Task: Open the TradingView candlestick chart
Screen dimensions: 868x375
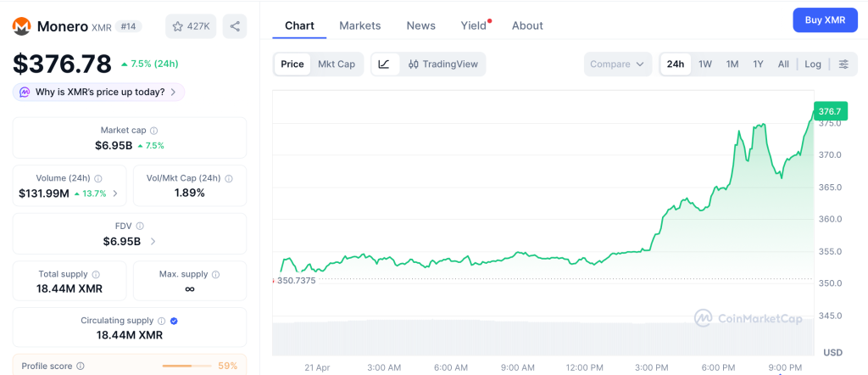Action: [x=442, y=64]
